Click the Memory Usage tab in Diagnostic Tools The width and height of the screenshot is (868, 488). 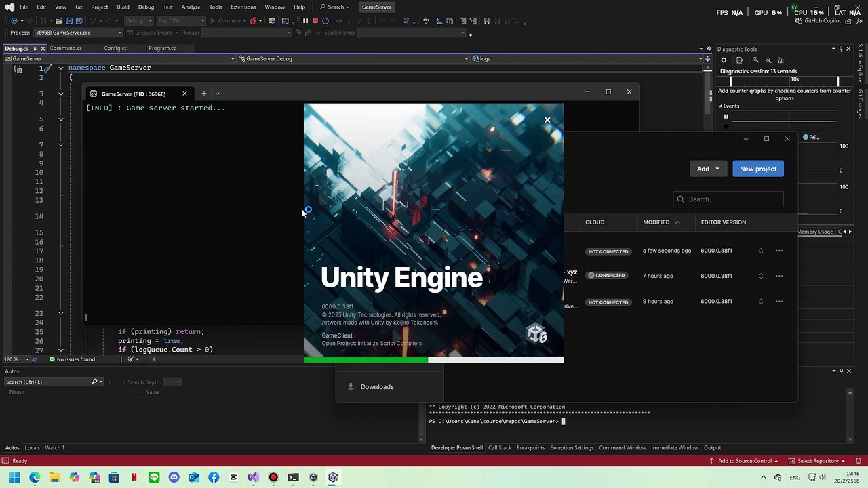pos(815,232)
